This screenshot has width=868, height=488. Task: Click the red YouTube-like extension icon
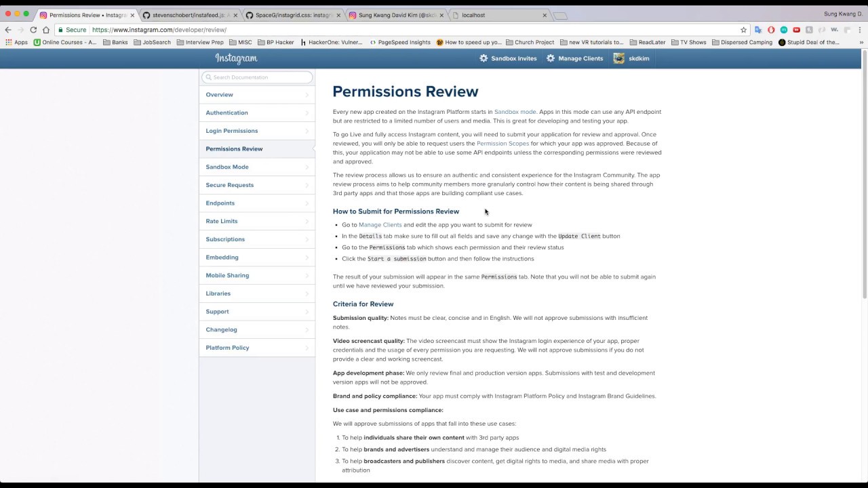pos(796,30)
